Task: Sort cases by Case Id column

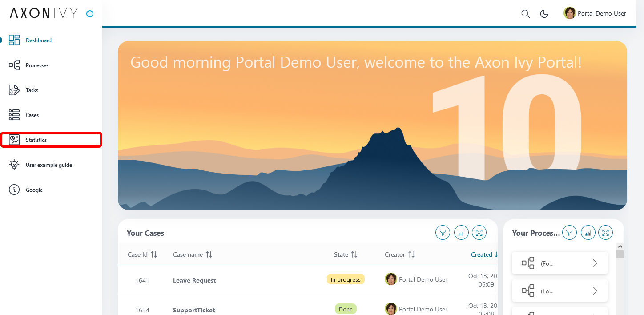Action: pyautogui.click(x=142, y=254)
